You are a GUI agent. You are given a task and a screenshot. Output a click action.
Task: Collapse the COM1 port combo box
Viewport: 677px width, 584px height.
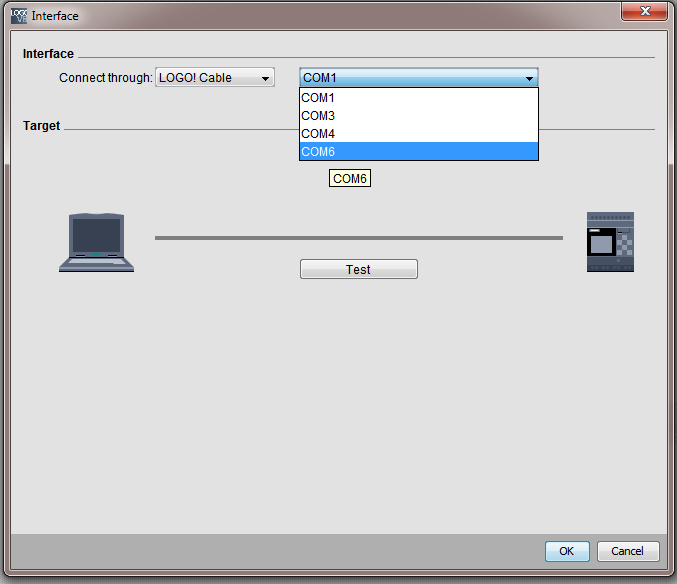click(x=418, y=78)
